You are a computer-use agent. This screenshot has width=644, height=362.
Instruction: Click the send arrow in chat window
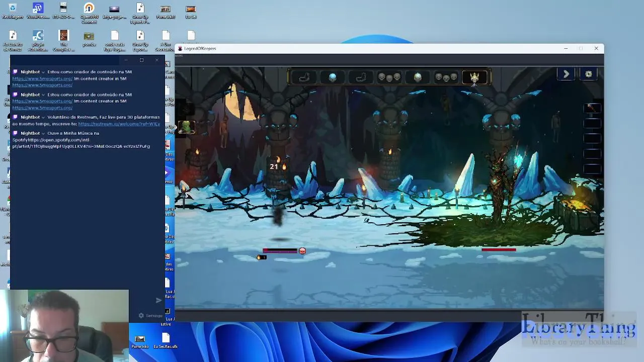[x=158, y=300]
